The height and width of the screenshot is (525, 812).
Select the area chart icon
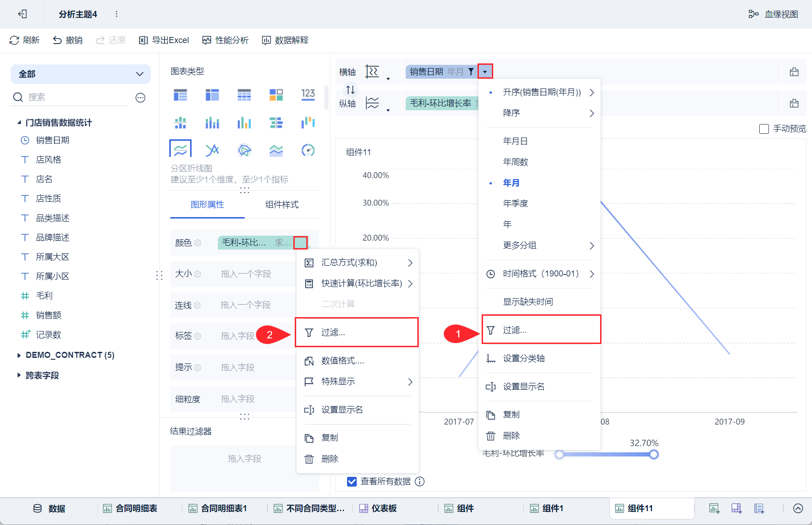coord(276,150)
